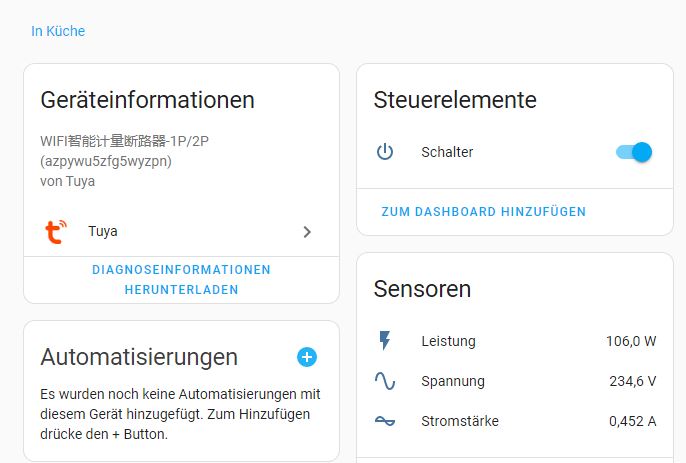Add a new automation with plus icon
The height and width of the screenshot is (463, 686).
(307, 357)
